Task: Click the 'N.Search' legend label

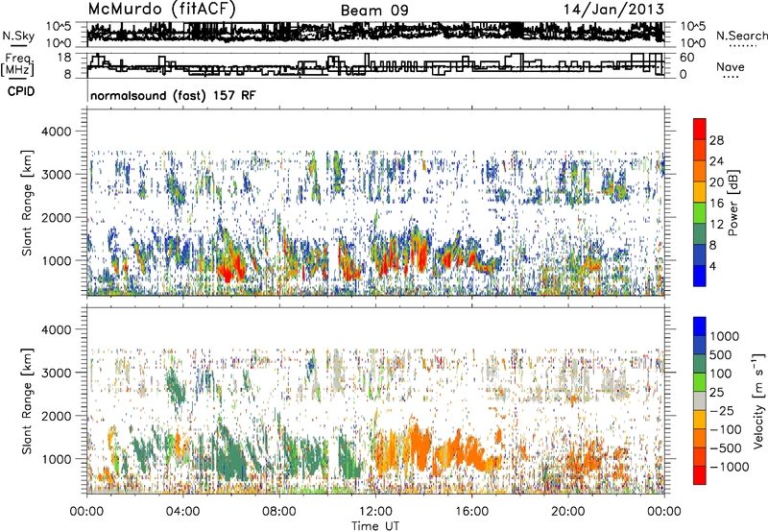Action: pyautogui.click(x=741, y=36)
